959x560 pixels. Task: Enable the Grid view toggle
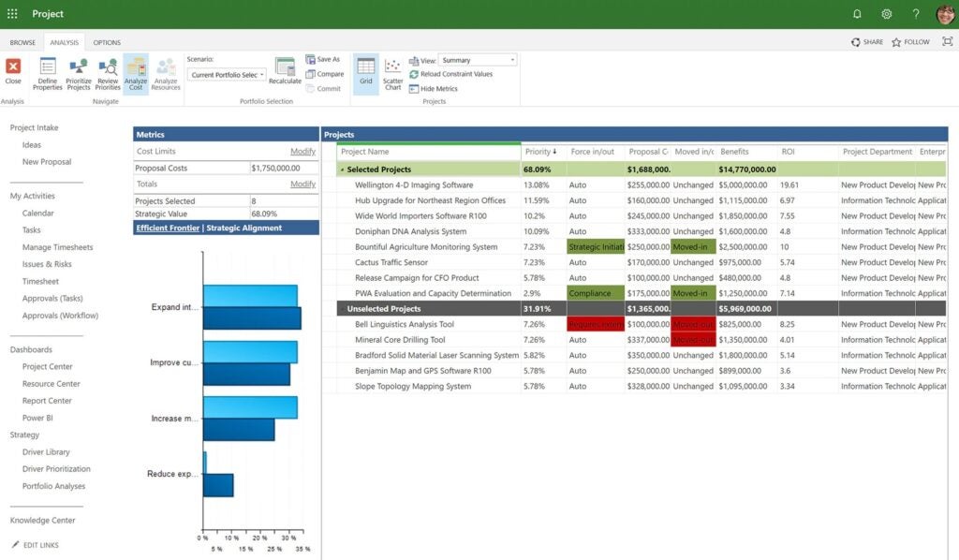pos(367,73)
